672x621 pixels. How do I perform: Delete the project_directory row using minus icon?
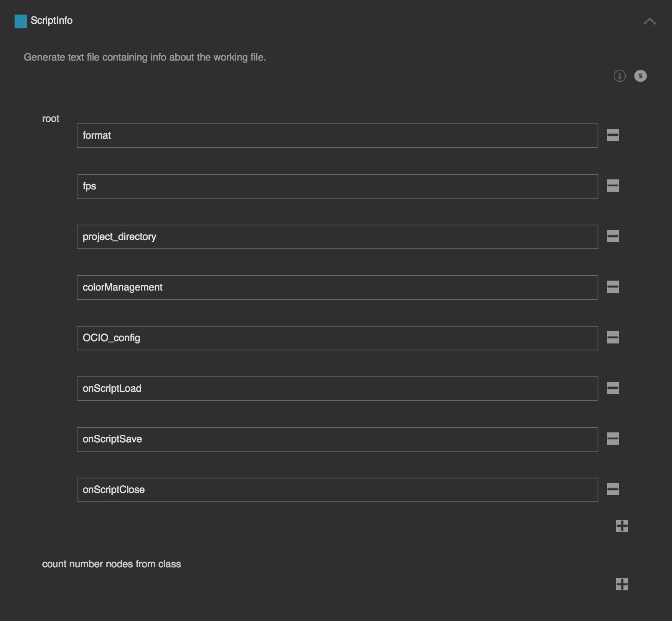pos(613,237)
